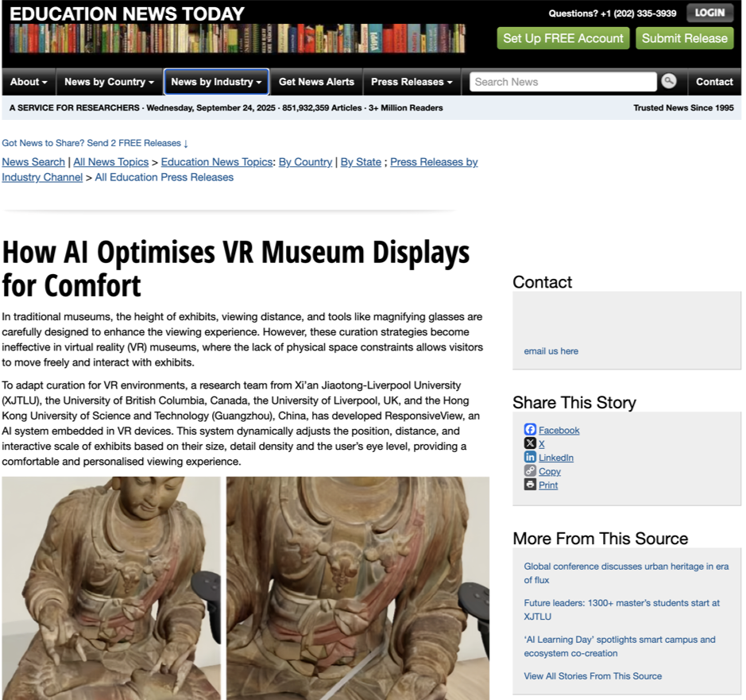Image resolution: width=746 pixels, height=700 pixels.
Task: Click the search magnifier icon button
Action: (x=669, y=81)
